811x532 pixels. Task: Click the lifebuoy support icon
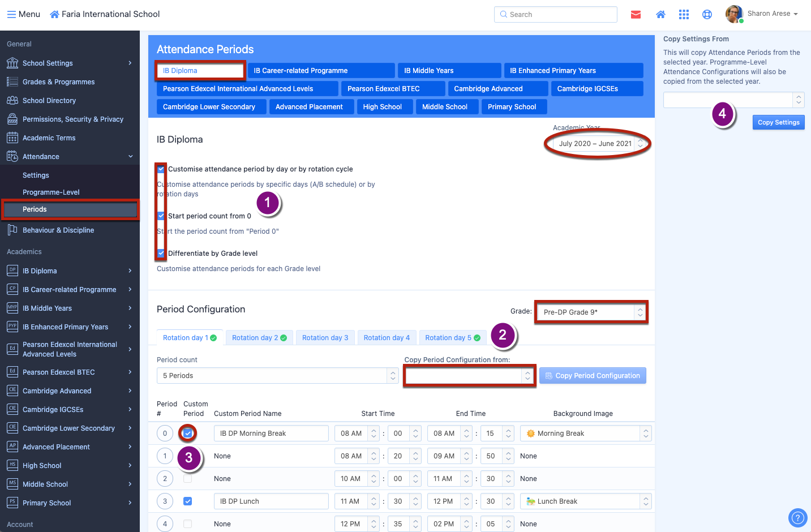tap(707, 15)
